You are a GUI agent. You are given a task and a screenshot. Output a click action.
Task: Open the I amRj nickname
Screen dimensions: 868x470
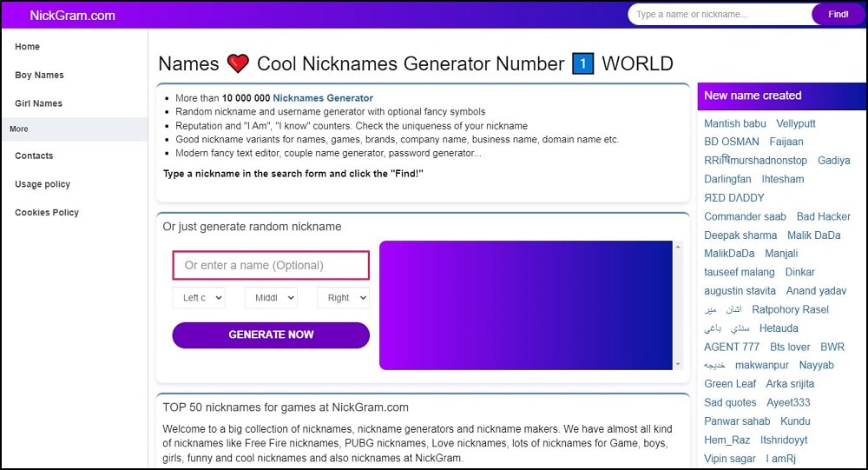point(780,459)
